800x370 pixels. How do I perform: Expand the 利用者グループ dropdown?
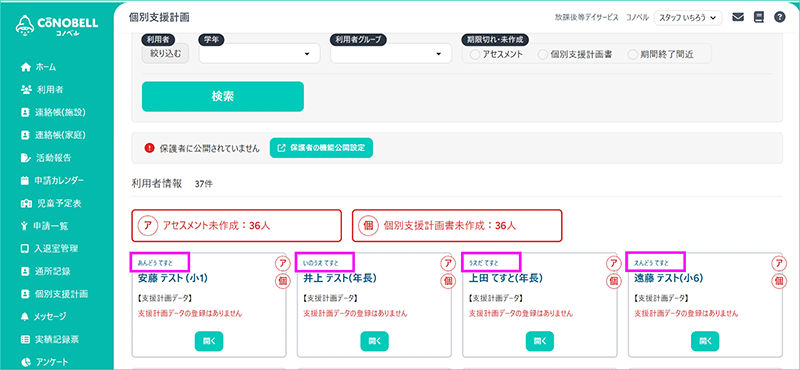point(391,54)
